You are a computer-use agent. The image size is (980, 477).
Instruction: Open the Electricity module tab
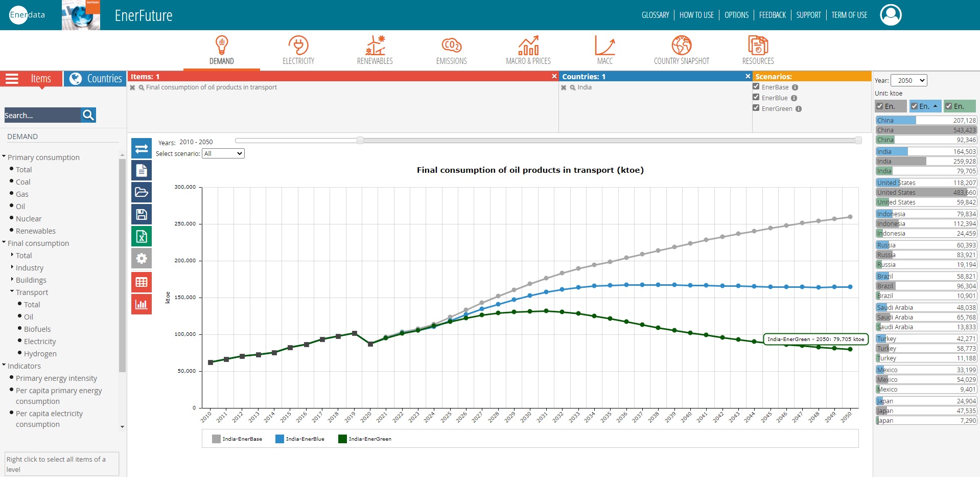point(298,50)
